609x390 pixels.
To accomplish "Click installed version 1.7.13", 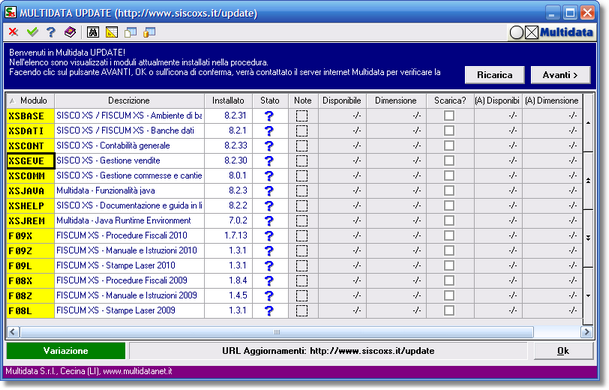I will [235, 235].
